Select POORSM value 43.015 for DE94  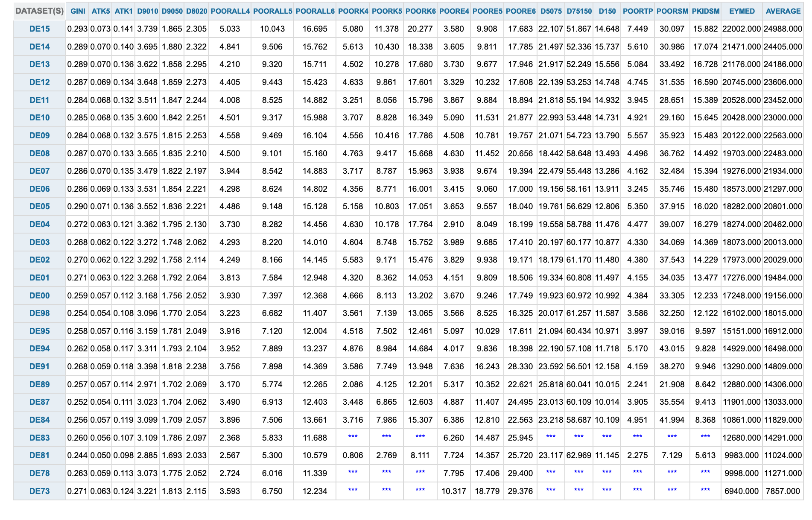coord(672,349)
